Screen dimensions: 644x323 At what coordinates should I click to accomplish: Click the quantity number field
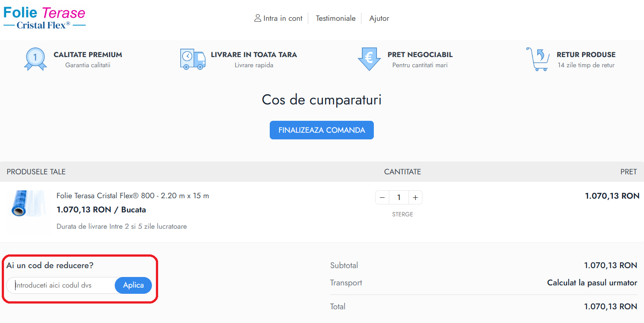399,198
